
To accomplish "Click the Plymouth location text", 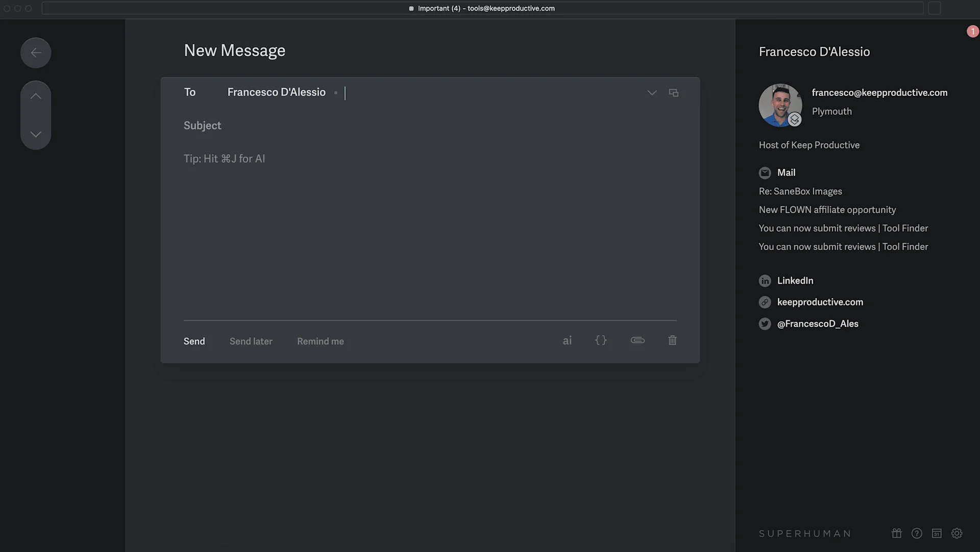I will click(x=831, y=111).
